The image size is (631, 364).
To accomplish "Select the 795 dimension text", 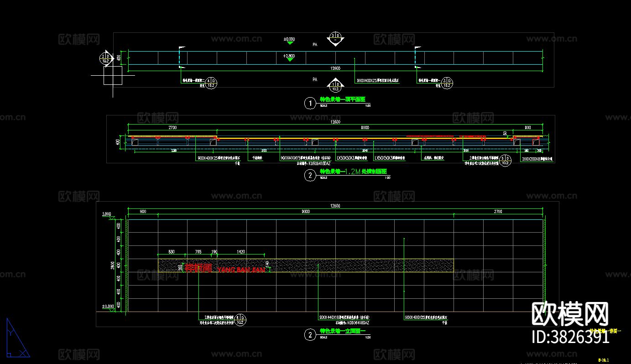I will point(198,251).
